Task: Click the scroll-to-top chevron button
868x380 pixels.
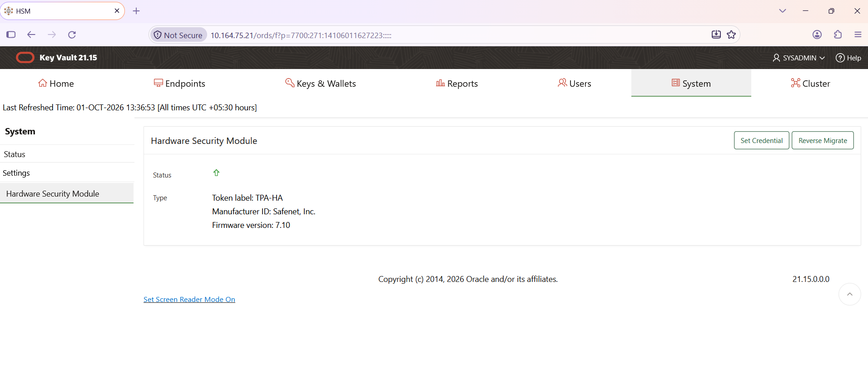Action: [849, 294]
